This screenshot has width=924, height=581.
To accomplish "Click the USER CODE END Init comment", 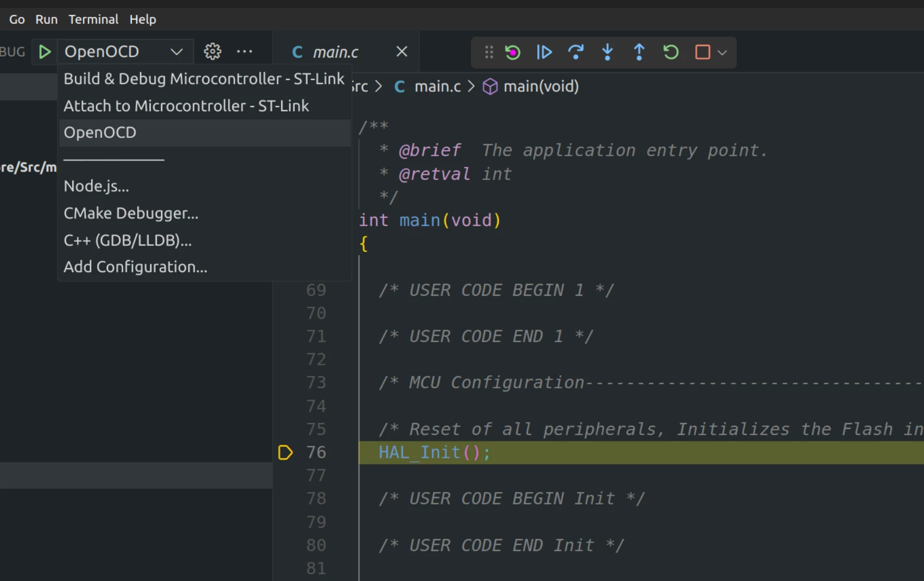I will tap(501, 545).
